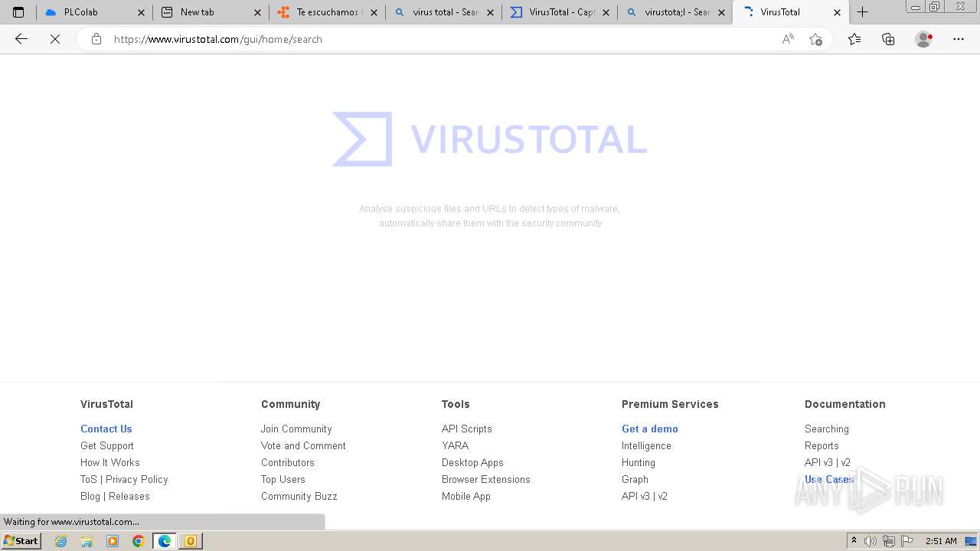This screenshot has width=980, height=551.
Task: Switch to the virus total search tab
Action: pos(443,12)
